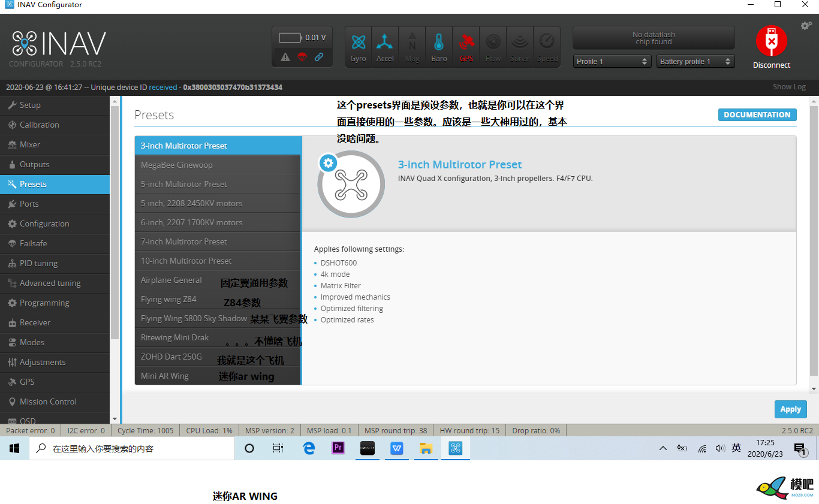
Task: Click the INAV logo
Action: pos(59,44)
